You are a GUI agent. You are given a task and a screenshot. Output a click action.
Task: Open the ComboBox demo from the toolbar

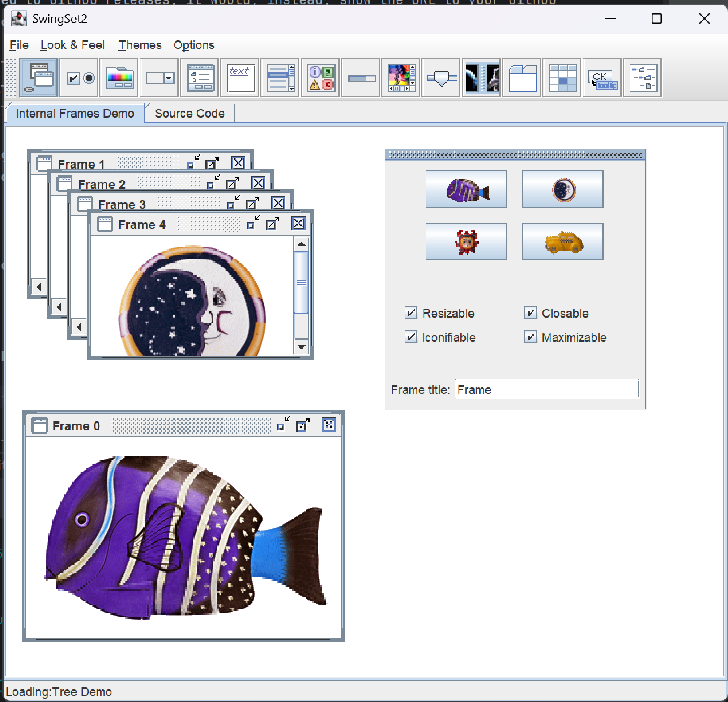coord(159,78)
